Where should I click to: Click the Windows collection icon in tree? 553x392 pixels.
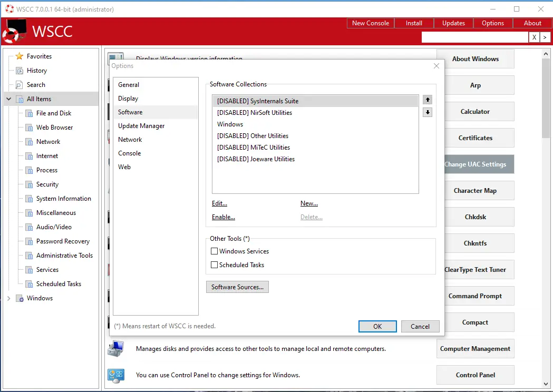click(20, 298)
